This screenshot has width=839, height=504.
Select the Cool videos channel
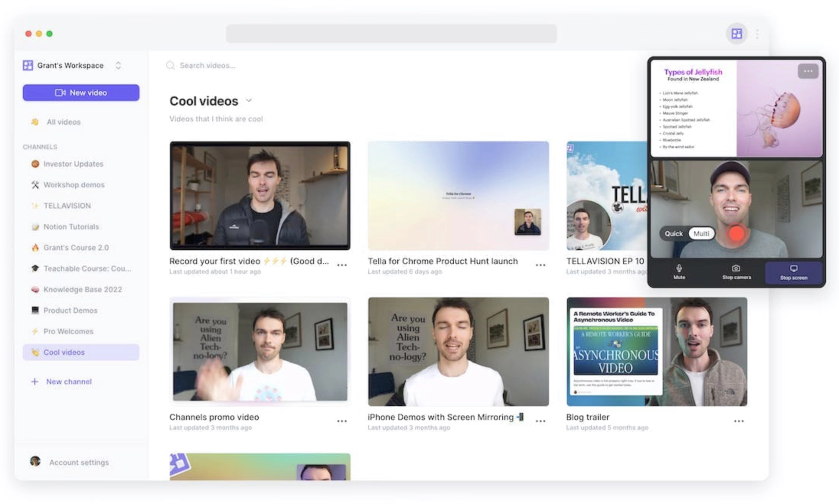point(81,352)
